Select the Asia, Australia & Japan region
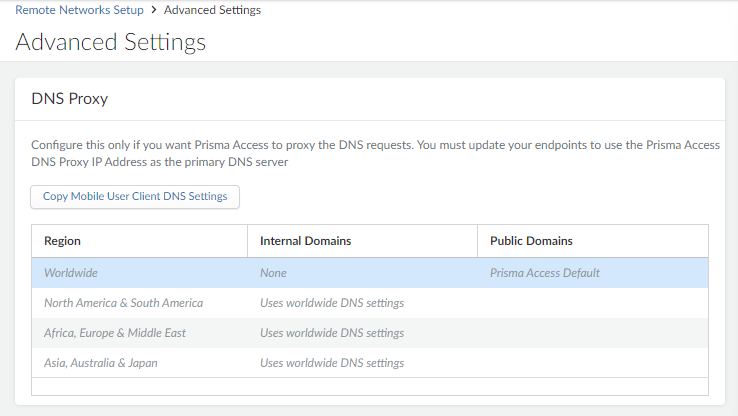The width and height of the screenshot is (738, 416). (100, 363)
